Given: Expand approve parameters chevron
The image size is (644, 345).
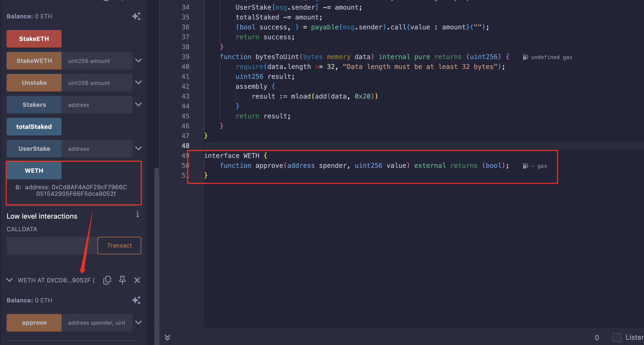Looking at the screenshot, I should point(138,322).
